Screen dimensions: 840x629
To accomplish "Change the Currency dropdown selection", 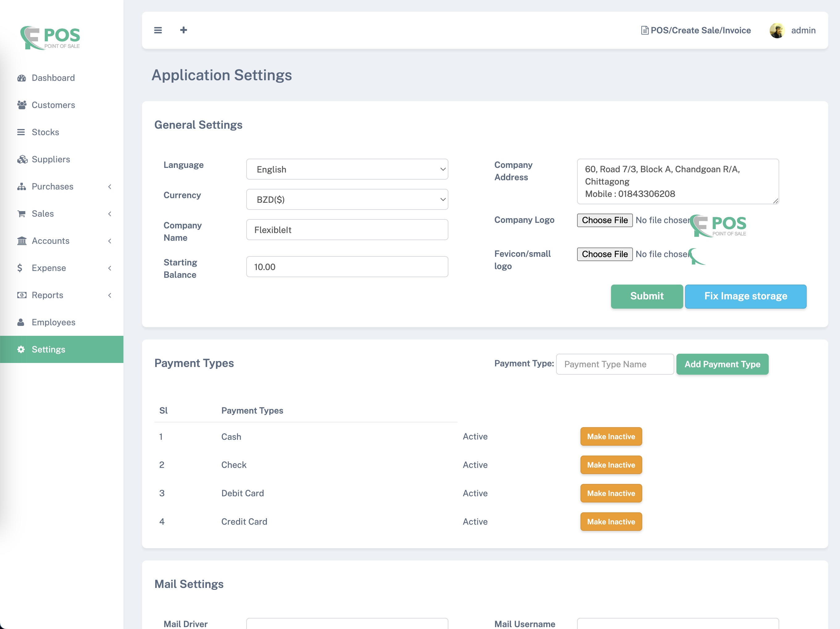I will [347, 199].
